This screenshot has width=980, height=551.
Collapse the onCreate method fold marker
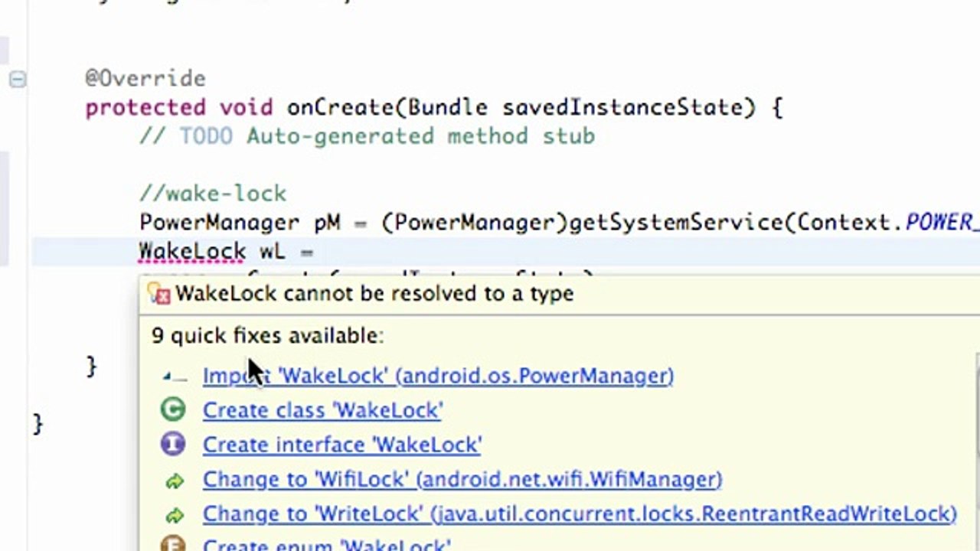[x=17, y=79]
